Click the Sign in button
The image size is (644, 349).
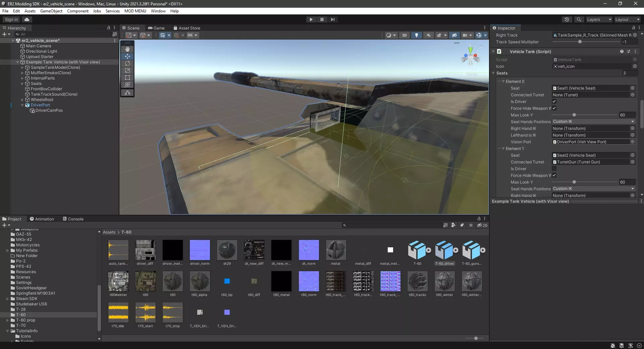[11, 19]
